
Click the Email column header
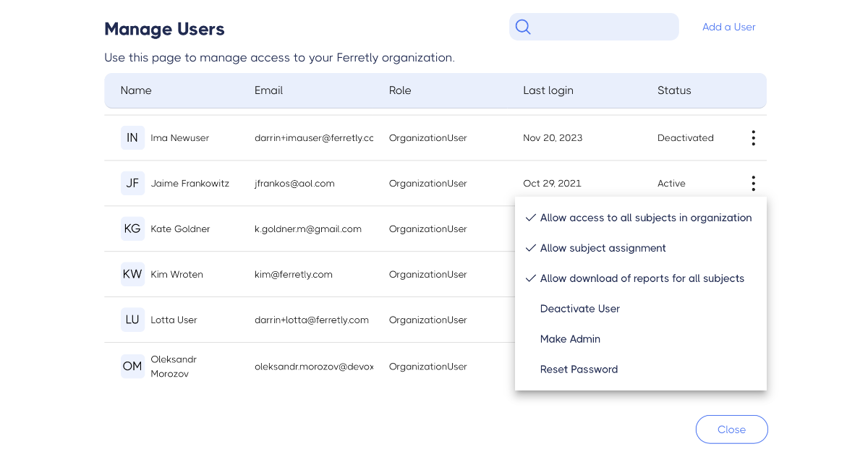[x=268, y=90]
